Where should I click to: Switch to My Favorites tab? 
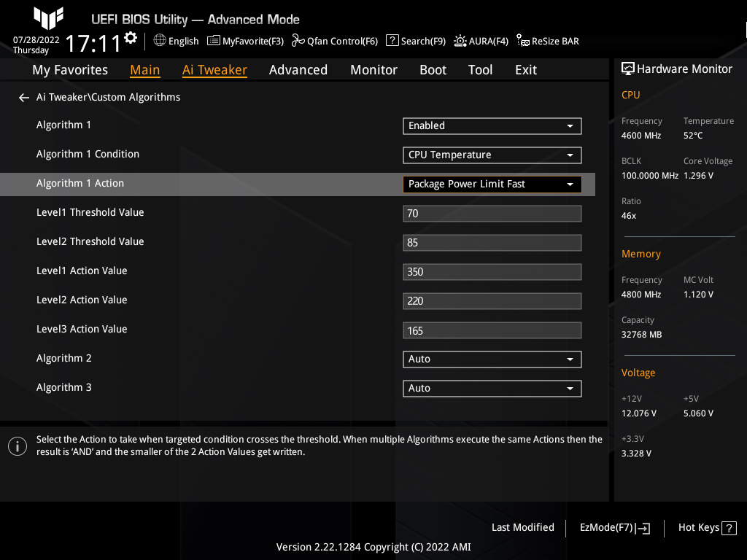coord(70,70)
